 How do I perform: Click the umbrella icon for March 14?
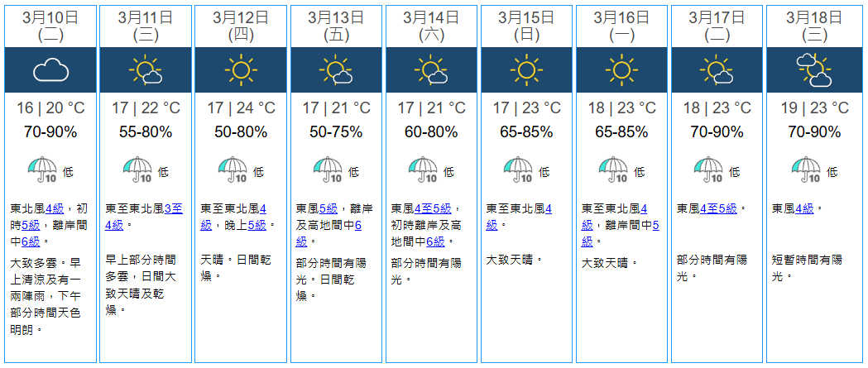[x=423, y=170]
